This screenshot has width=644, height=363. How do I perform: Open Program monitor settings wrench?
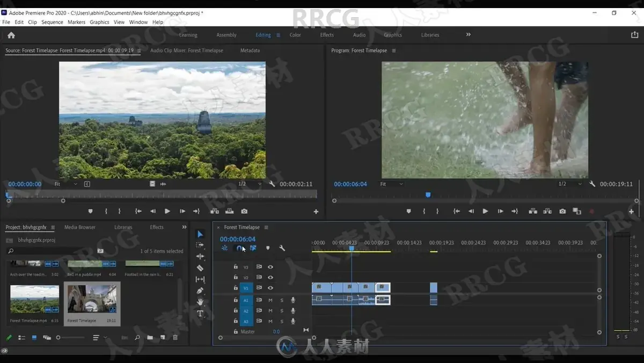click(x=592, y=184)
